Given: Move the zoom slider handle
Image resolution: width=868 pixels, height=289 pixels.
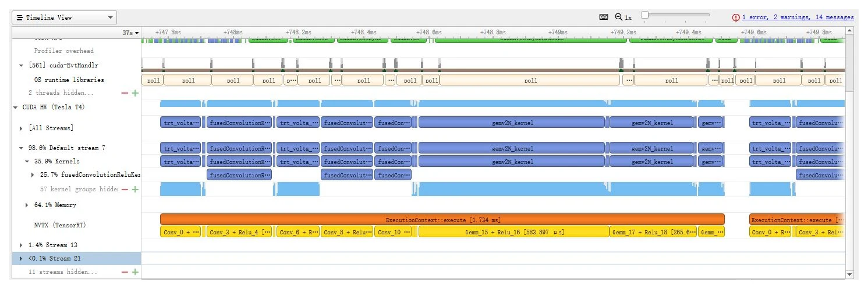Looking at the screenshot, I should (644, 15).
